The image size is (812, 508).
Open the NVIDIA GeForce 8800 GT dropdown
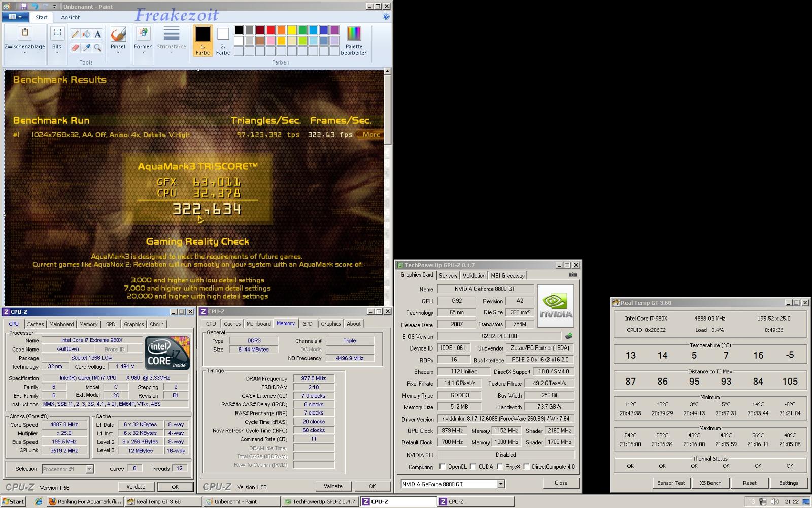501,484
